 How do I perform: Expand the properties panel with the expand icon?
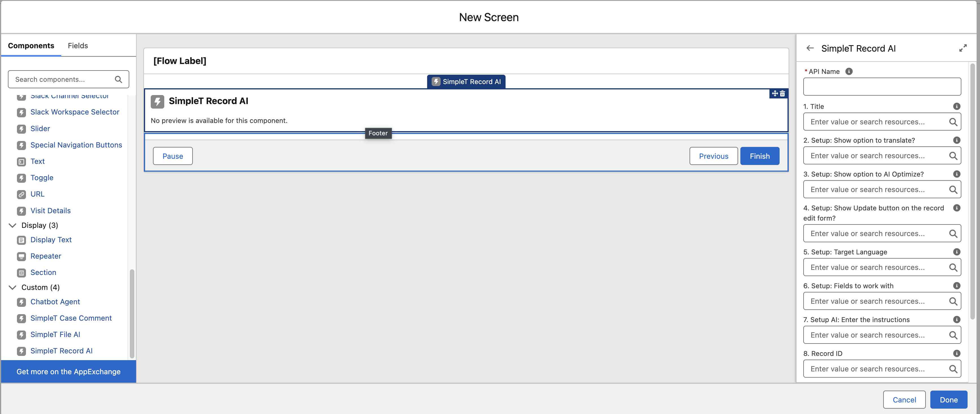coord(963,48)
